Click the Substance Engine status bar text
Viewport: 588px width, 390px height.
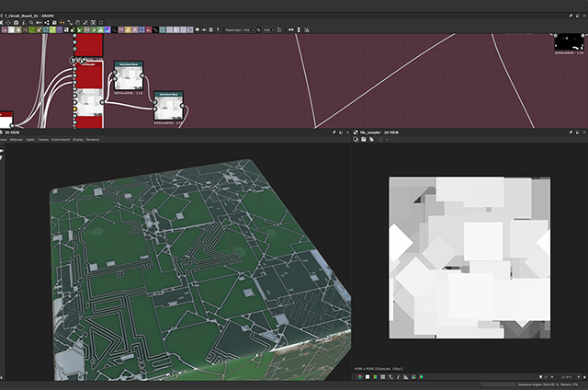548,384
